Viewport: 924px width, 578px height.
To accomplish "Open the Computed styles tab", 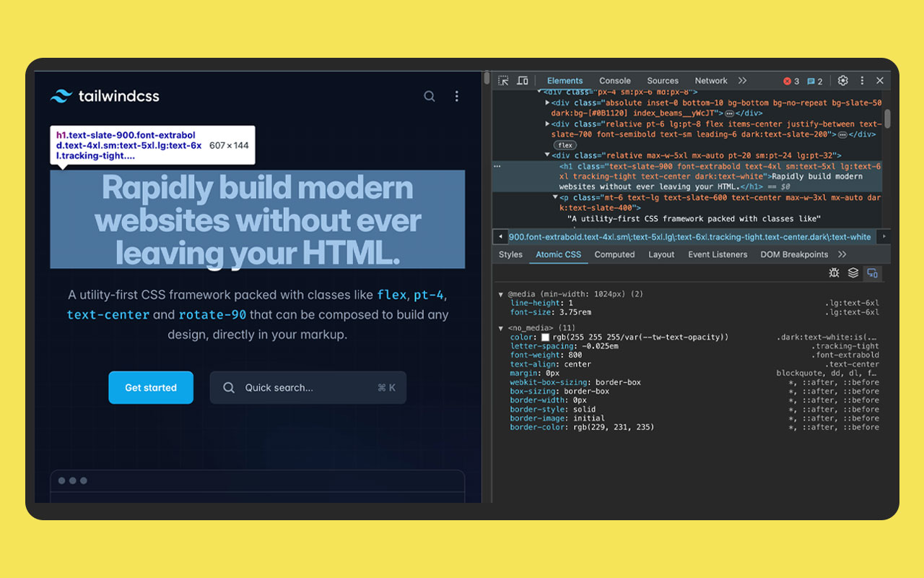I will click(614, 254).
